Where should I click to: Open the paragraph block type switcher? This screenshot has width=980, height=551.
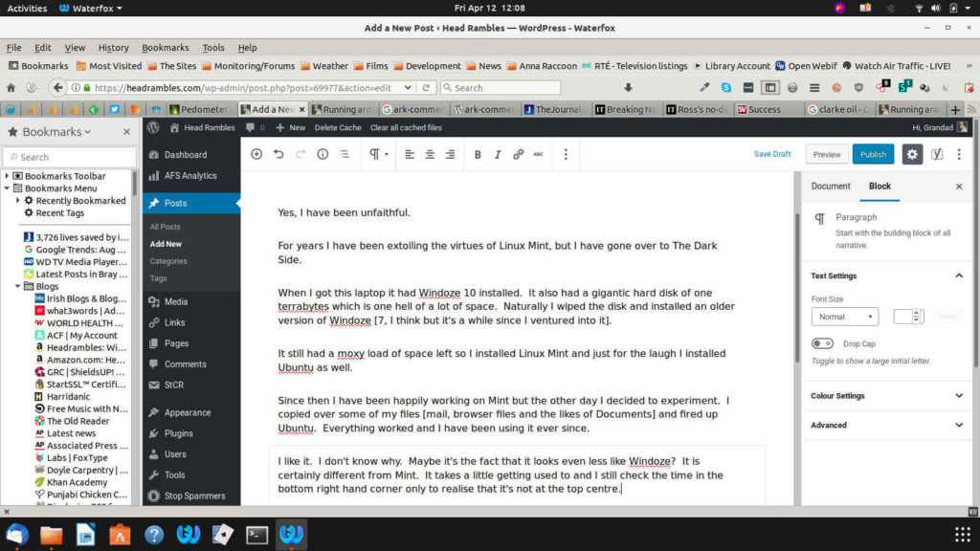[378, 154]
